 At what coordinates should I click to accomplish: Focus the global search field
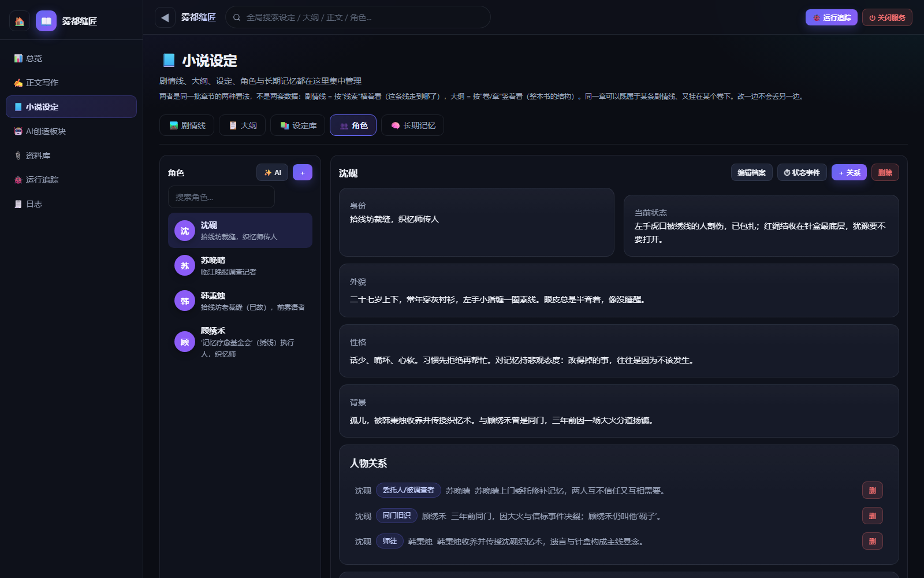click(x=358, y=17)
